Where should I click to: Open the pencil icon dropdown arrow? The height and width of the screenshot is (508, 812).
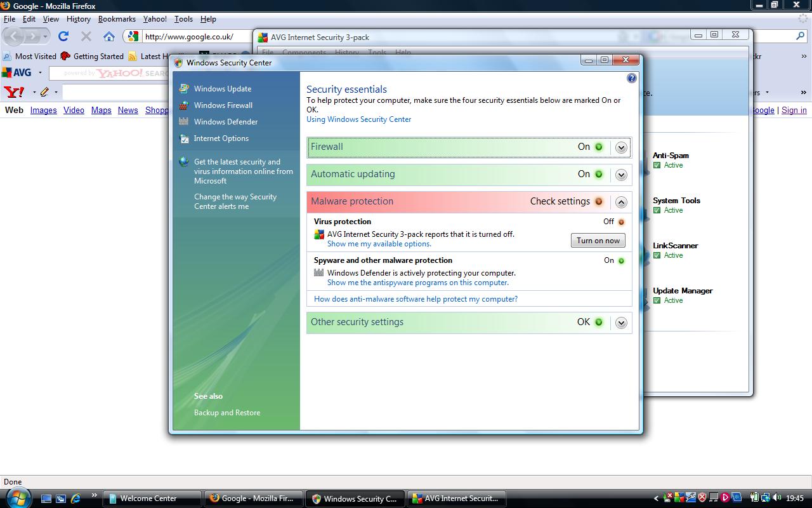coord(56,92)
